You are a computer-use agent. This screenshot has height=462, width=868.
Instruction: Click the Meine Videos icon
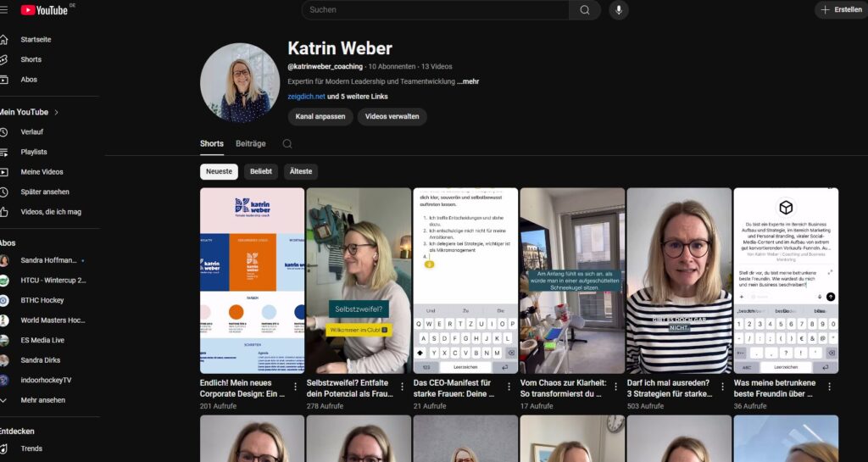(x=4, y=172)
